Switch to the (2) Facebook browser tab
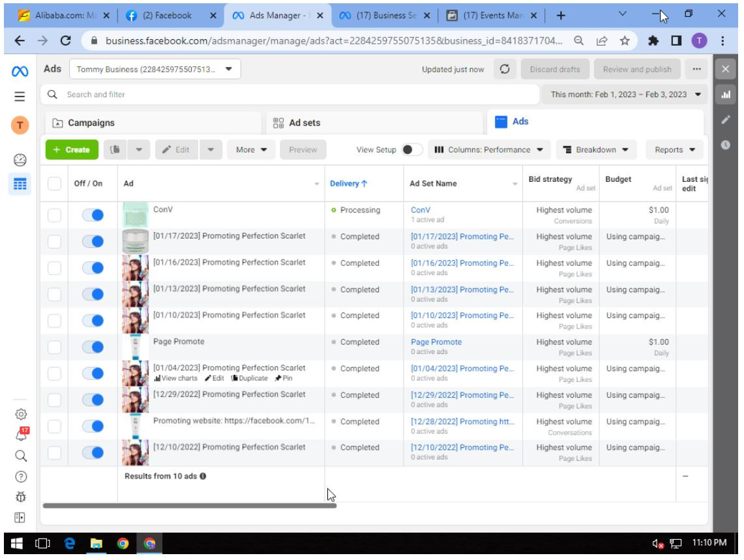This screenshot has height=560, width=744. coord(170,16)
